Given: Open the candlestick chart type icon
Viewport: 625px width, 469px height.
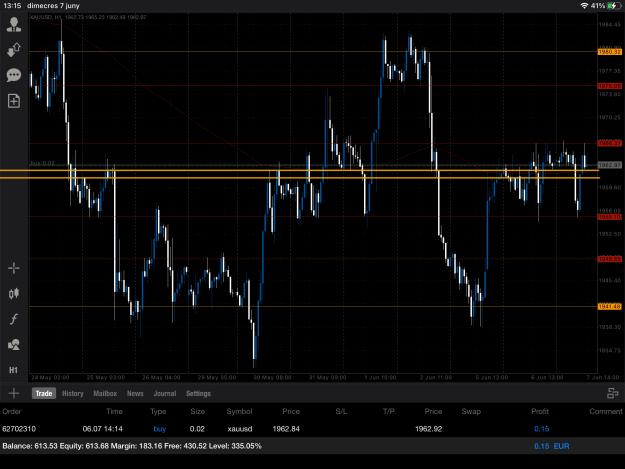Looking at the screenshot, I should [14, 294].
